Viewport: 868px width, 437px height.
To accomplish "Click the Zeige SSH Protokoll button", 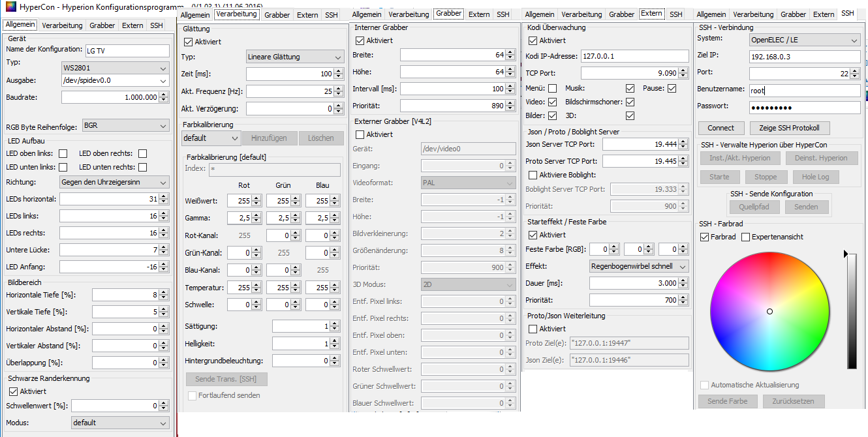I will 790,128.
